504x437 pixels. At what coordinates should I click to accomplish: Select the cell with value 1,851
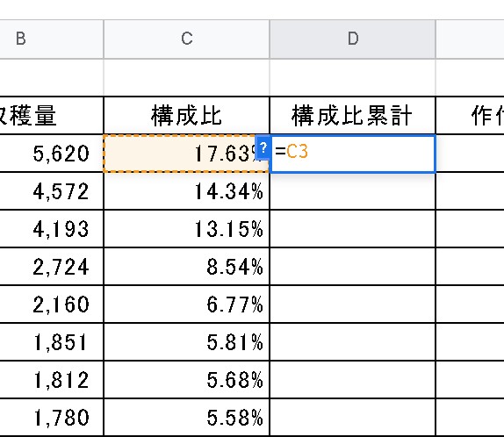click(52, 342)
